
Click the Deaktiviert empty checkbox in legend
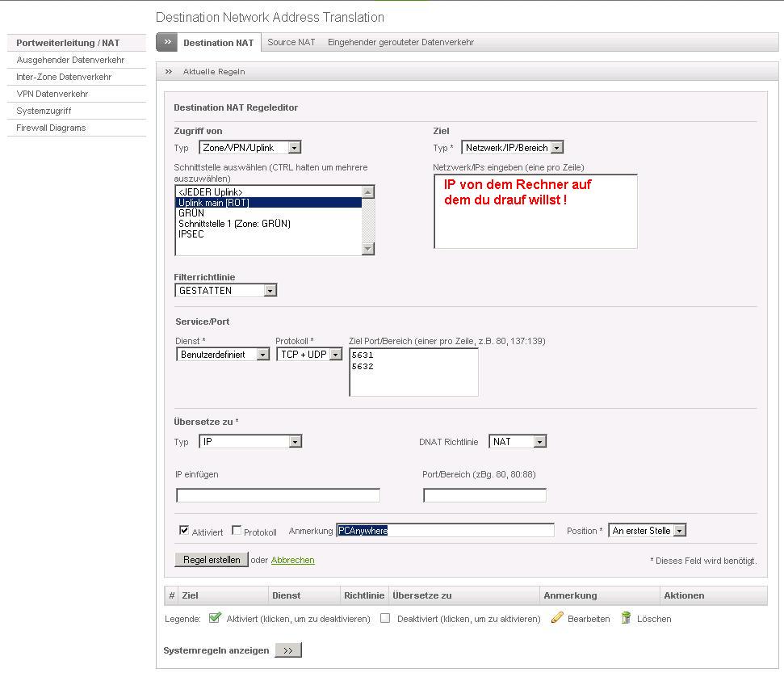pos(385,619)
